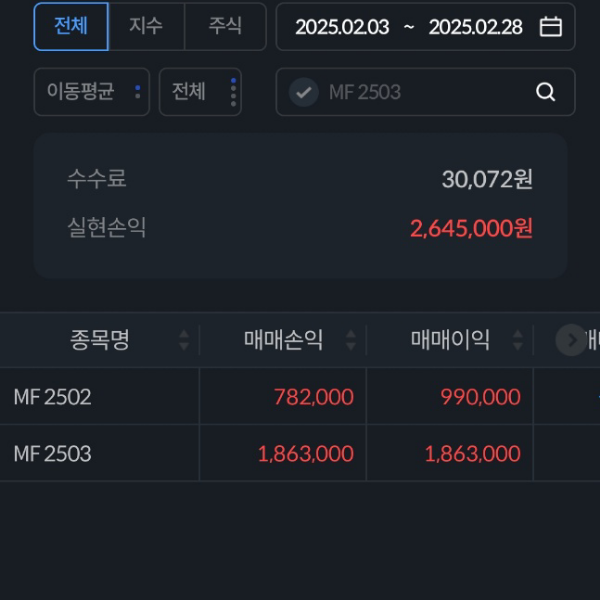Open the calendar date picker icon

[551, 27]
